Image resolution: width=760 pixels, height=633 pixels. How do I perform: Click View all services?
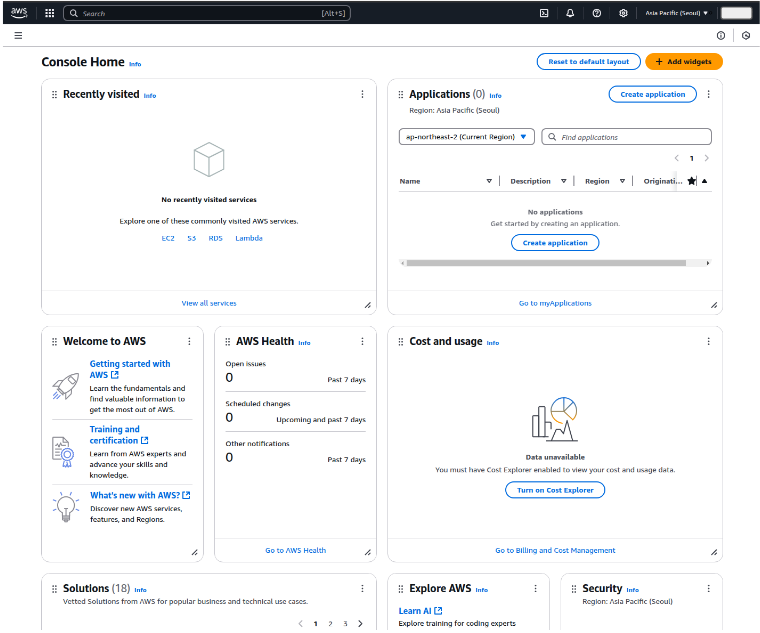(x=209, y=303)
